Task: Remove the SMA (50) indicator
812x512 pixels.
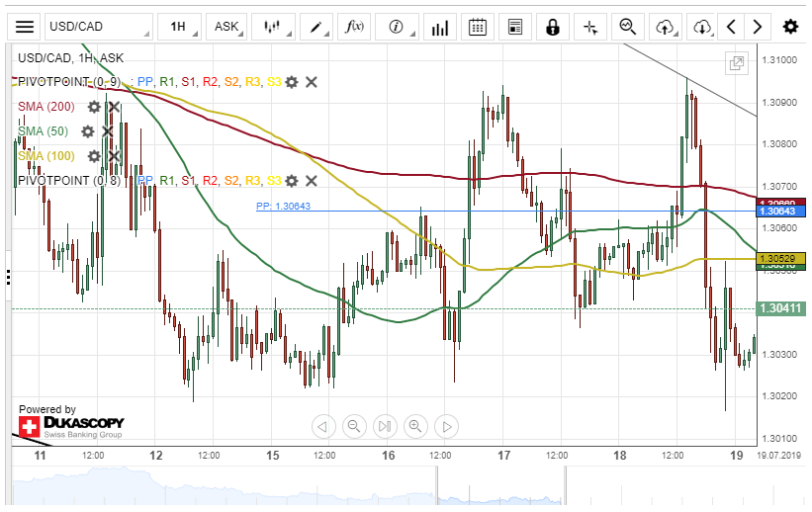Action: click(x=107, y=131)
